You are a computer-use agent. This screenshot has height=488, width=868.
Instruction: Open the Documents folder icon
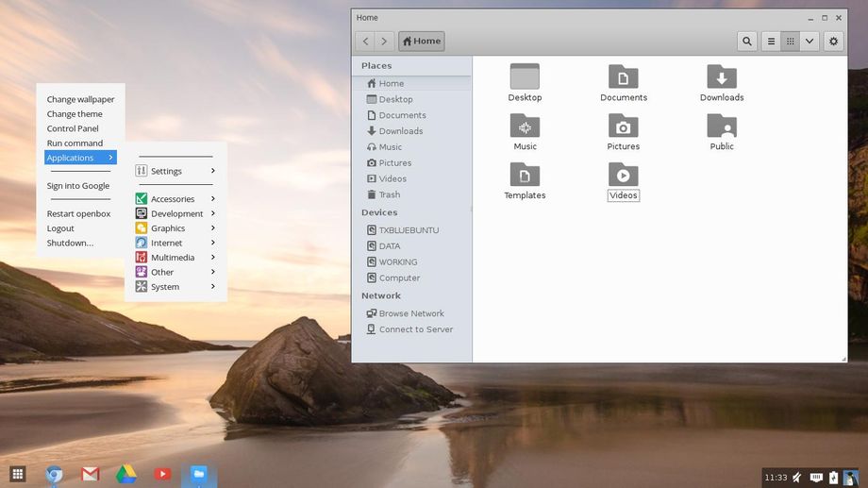[x=624, y=76]
